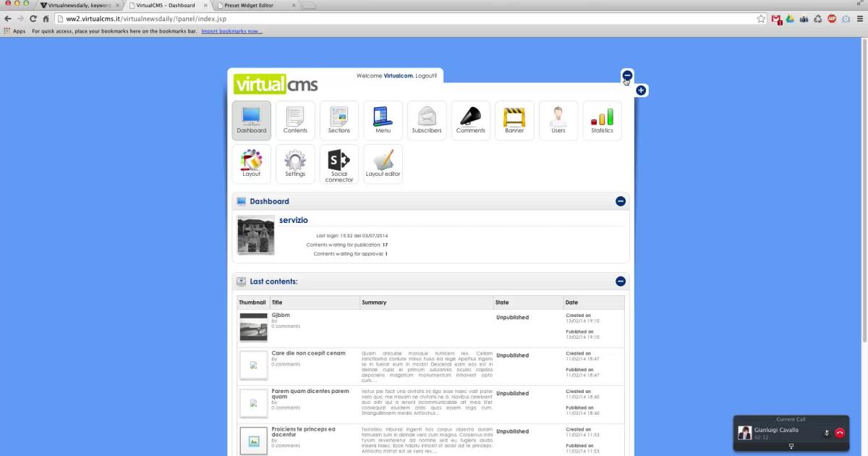Open the Comments megaphone icon
The width and height of the screenshot is (868, 456).
pos(470,119)
